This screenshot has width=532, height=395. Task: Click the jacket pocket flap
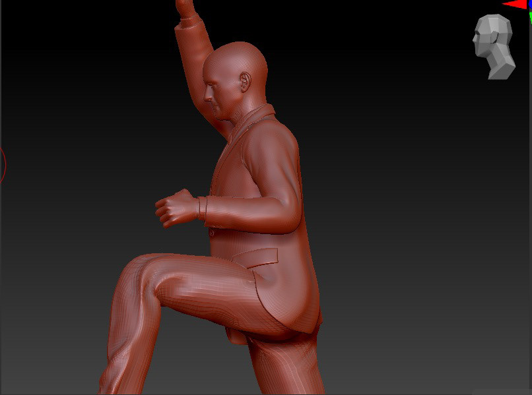click(x=255, y=258)
